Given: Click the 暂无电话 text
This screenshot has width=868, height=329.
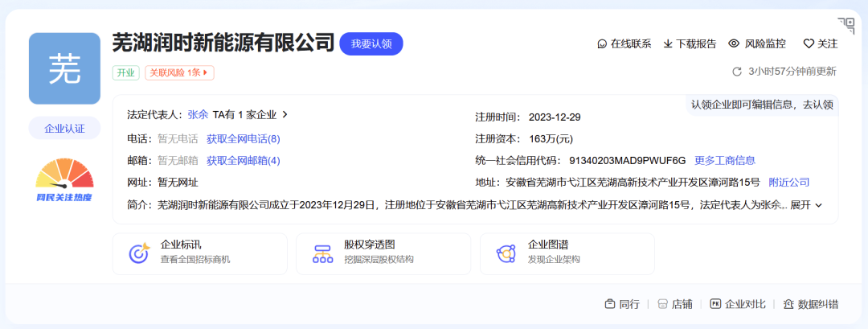Looking at the screenshot, I should [x=178, y=138].
